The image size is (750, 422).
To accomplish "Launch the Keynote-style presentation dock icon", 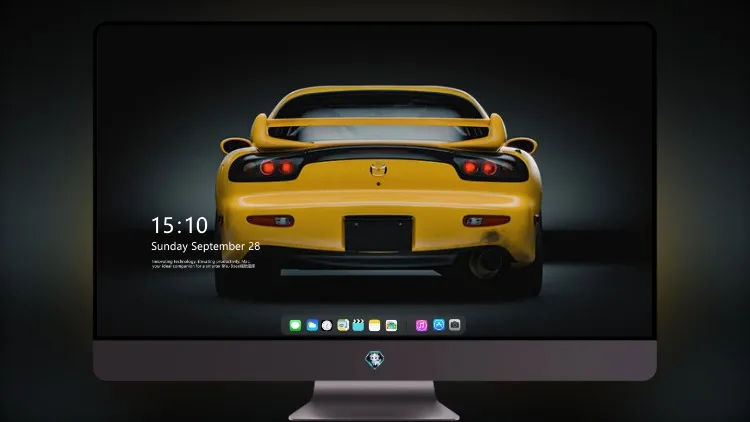I will [343, 325].
